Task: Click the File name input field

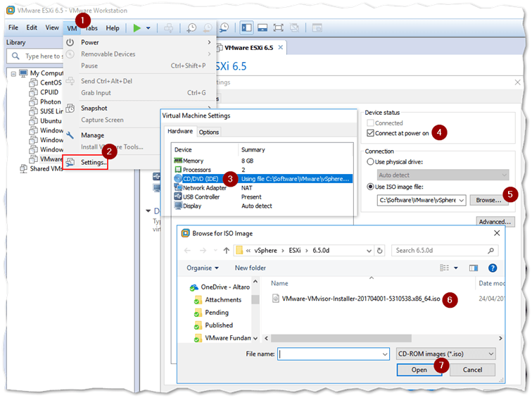Action: tap(333, 354)
